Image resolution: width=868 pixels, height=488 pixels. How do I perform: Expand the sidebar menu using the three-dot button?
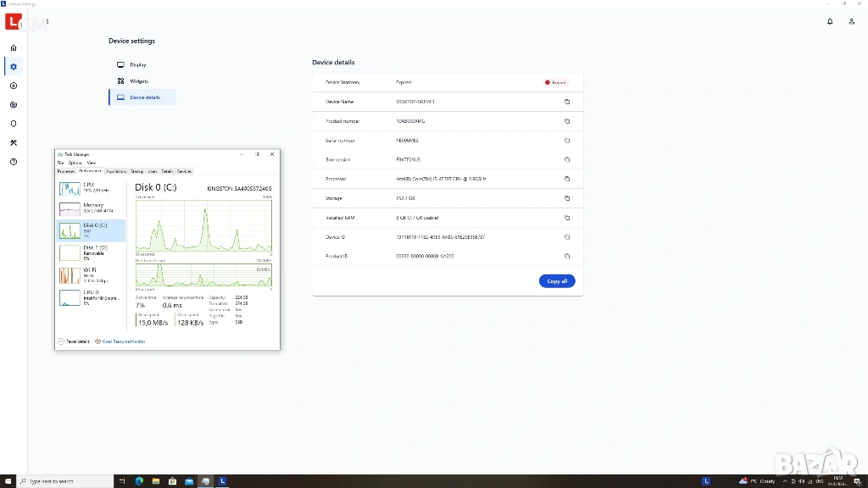pos(47,21)
